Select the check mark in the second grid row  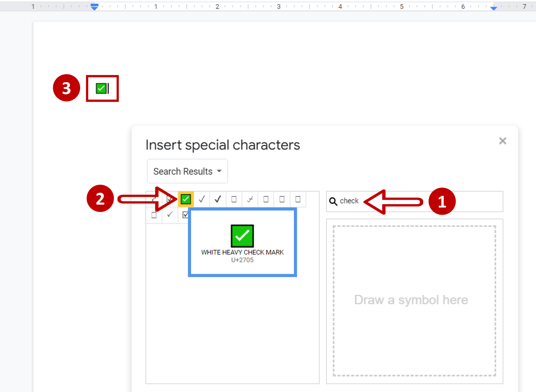(170, 215)
